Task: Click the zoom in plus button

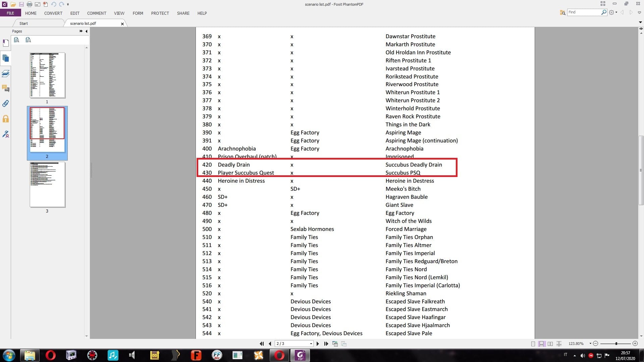Action: (x=635, y=344)
